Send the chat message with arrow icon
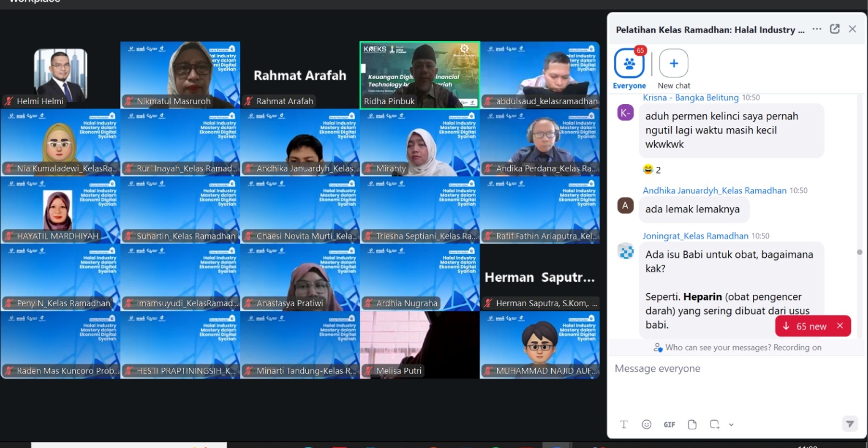Image resolution: width=868 pixels, height=448 pixels. coord(849,424)
